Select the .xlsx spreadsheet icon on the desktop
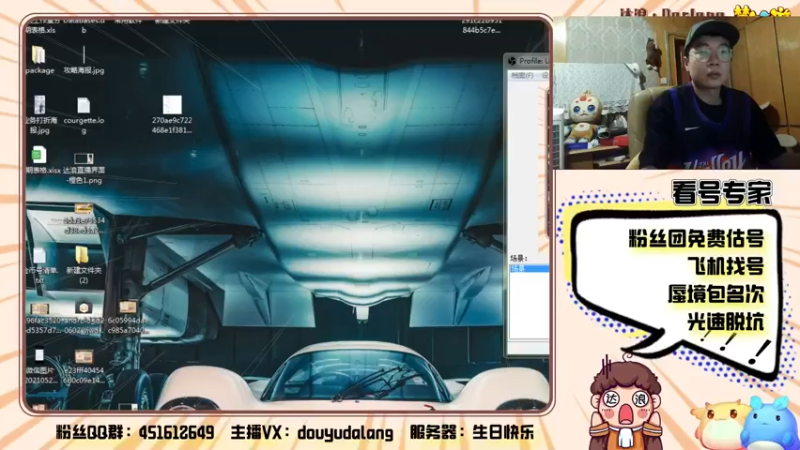Image resolution: width=800 pixels, height=450 pixels. pos(39,155)
